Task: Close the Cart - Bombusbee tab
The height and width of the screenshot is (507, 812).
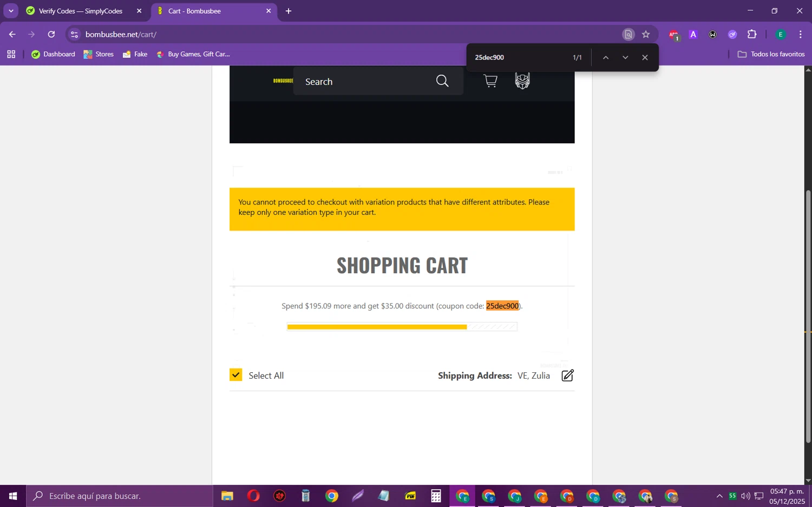Action: pyautogui.click(x=269, y=11)
